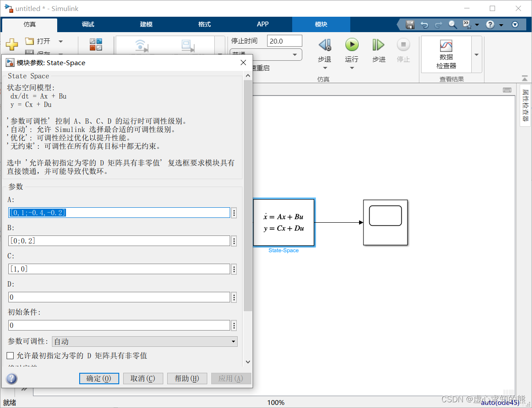This screenshot has height=408, width=532.
Task: Click the Stop (停止) icon
Action: point(404,44)
